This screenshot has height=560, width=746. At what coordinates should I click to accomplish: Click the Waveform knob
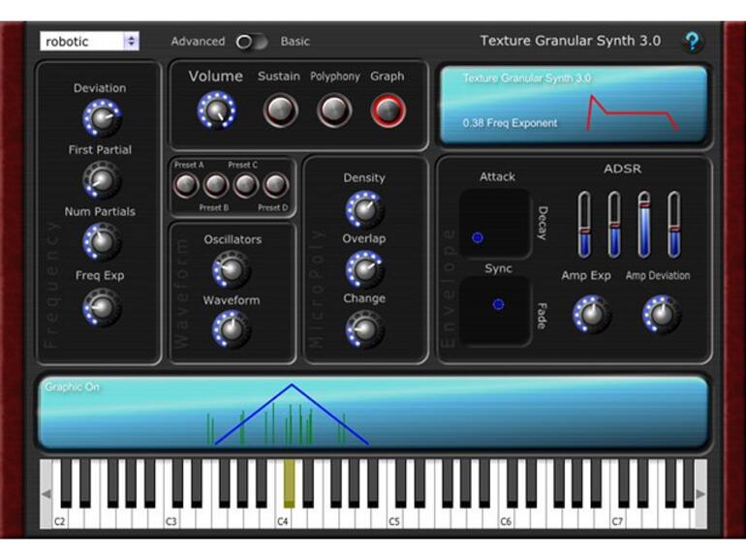coord(232,329)
